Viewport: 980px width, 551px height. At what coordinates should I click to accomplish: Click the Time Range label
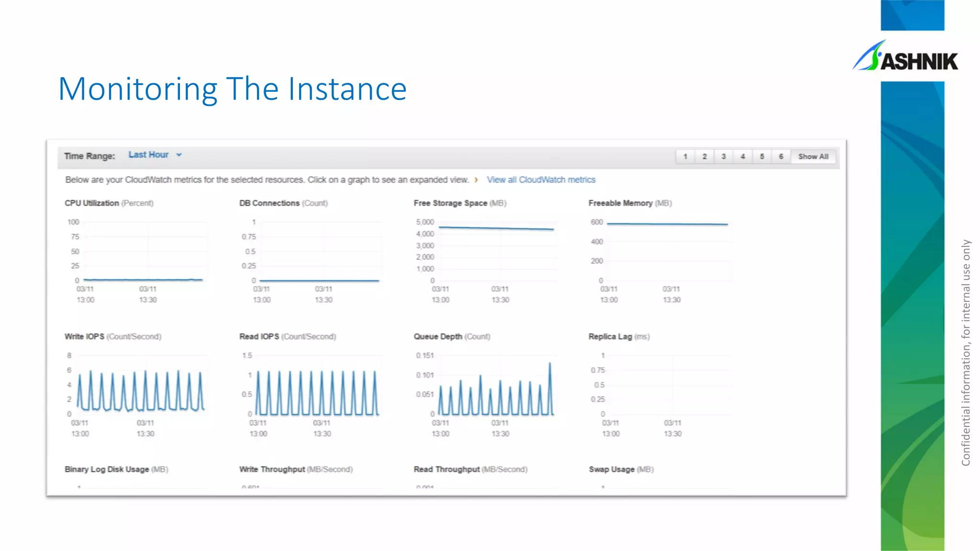(x=89, y=156)
